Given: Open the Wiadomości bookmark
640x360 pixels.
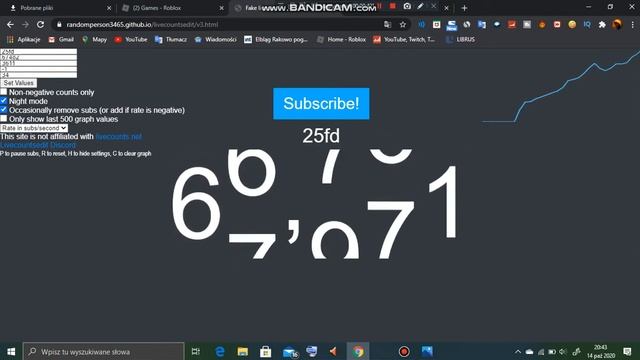Looking at the screenshot, I should [x=215, y=40].
